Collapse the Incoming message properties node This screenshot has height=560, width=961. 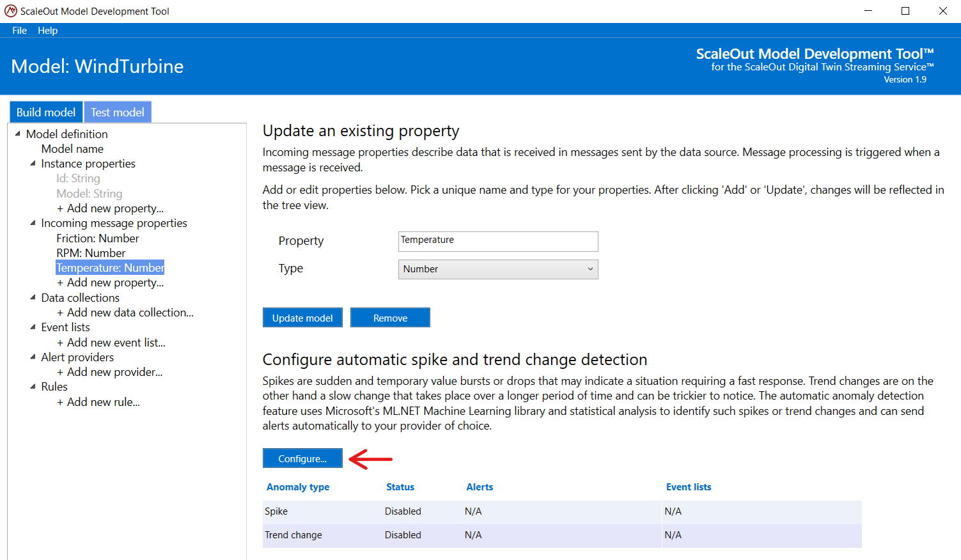(33, 223)
